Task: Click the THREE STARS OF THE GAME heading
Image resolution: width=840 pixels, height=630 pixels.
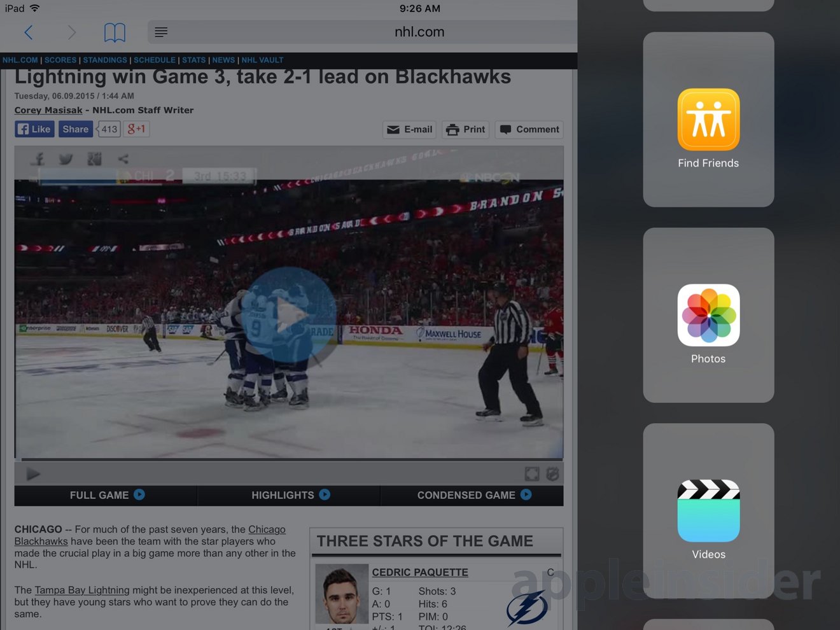Action: pos(425,542)
